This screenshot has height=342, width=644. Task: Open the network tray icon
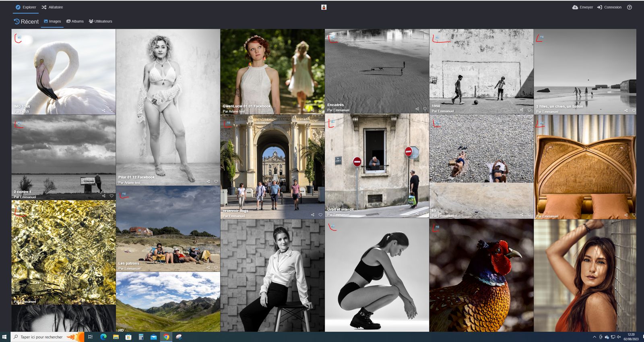[613, 337]
